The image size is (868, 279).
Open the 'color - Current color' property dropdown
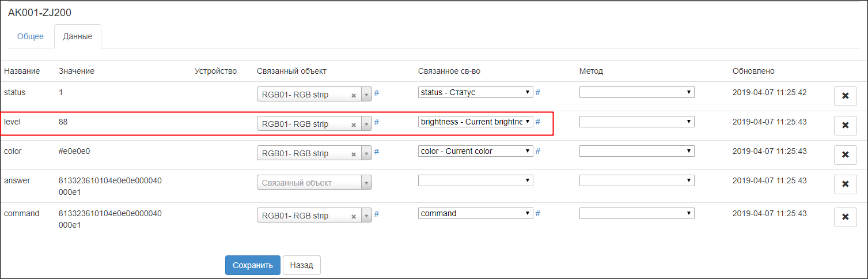tap(475, 151)
